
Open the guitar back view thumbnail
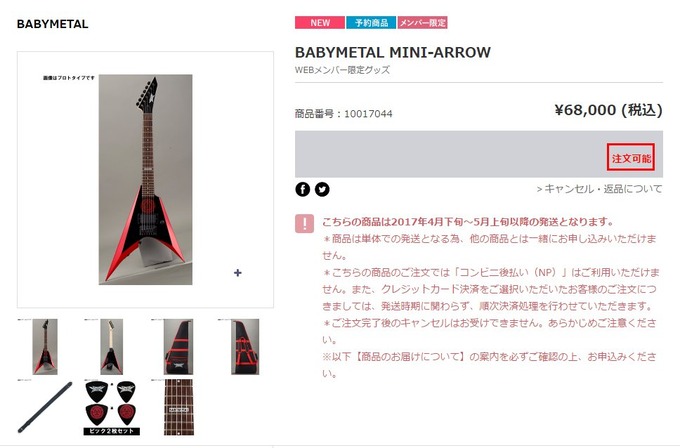click(x=111, y=347)
